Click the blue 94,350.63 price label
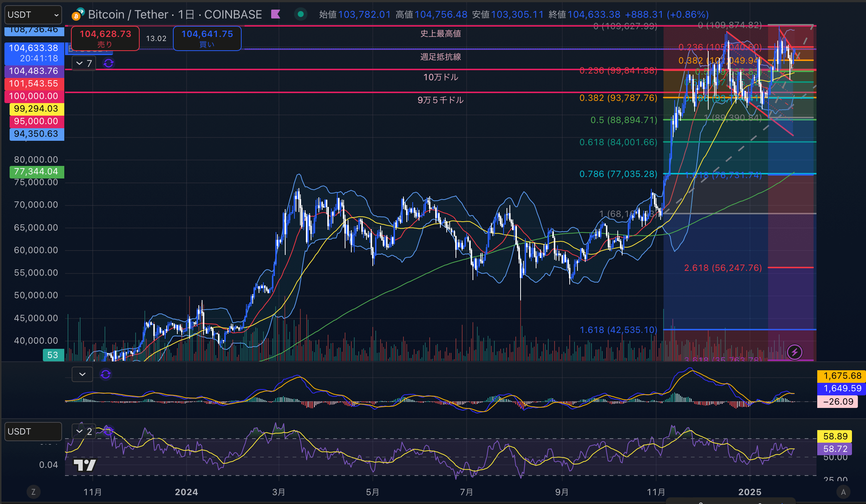 pyautogui.click(x=37, y=134)
